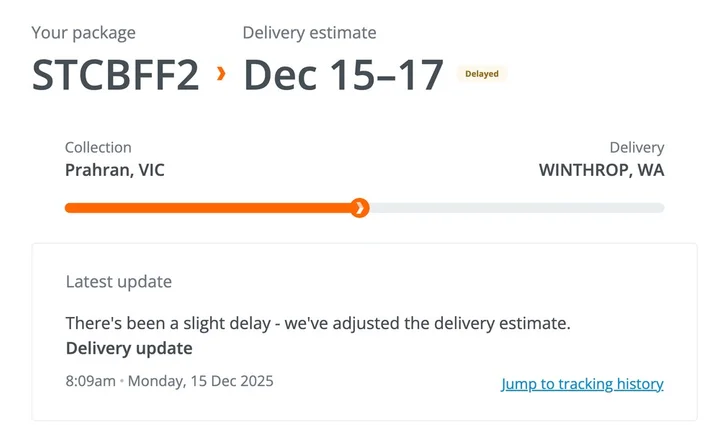This screenshot has height=425, width=720.
Task: Click the Delivery label above WINTHROP
Action: point(636,148)
